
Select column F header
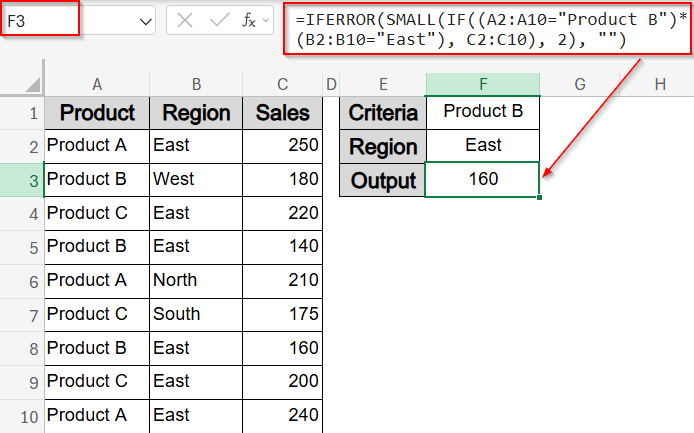click(x=483, y=84)
